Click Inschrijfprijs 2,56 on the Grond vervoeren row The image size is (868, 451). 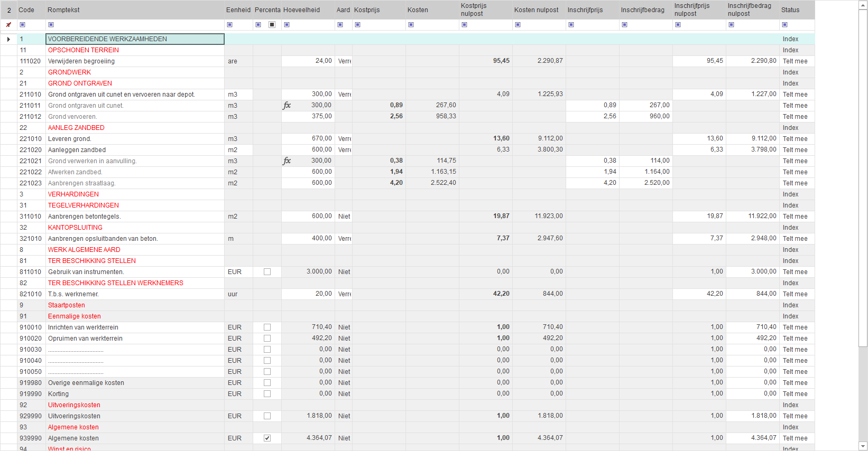[593, 117]
